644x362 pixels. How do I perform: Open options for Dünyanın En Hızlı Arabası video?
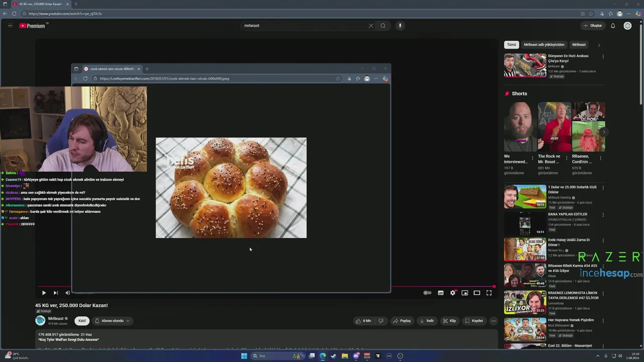click(x=603, y=57)
